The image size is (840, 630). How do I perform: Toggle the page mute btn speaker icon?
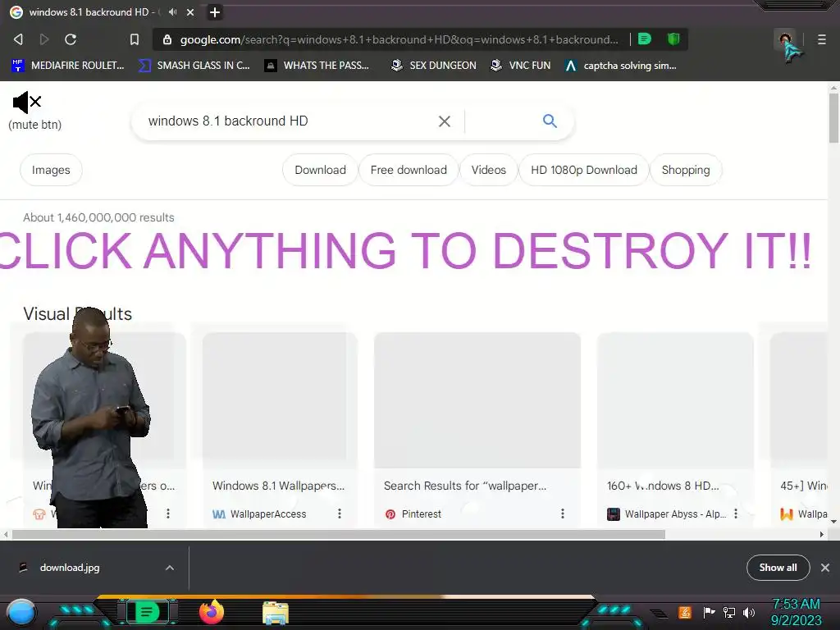point(27,102)
